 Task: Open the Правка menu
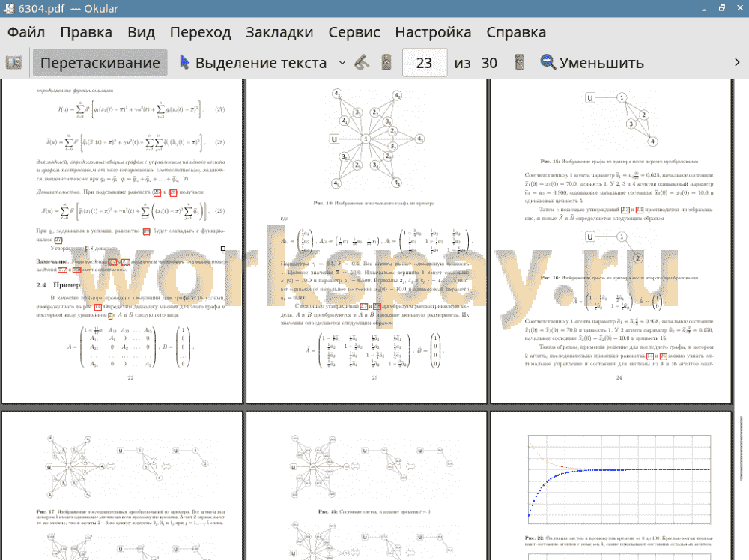pos(86,32)
